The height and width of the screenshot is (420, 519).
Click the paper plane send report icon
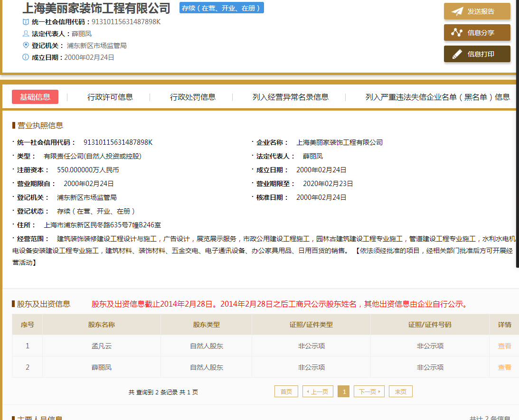pos(457,11)
